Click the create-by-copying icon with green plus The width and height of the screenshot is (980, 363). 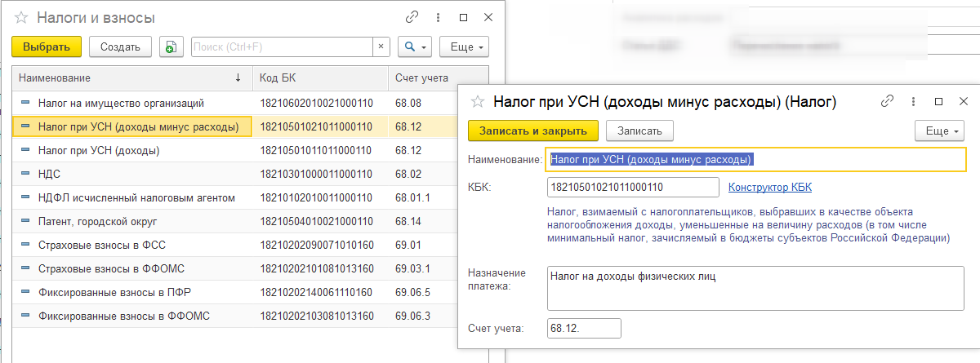point(171,47)
